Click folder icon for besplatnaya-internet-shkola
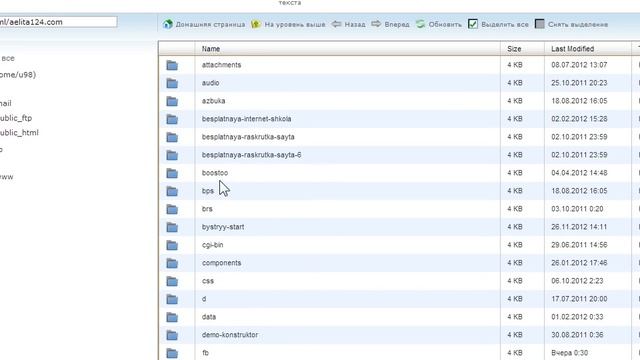The image size is (640, 360). click(172, 119)
